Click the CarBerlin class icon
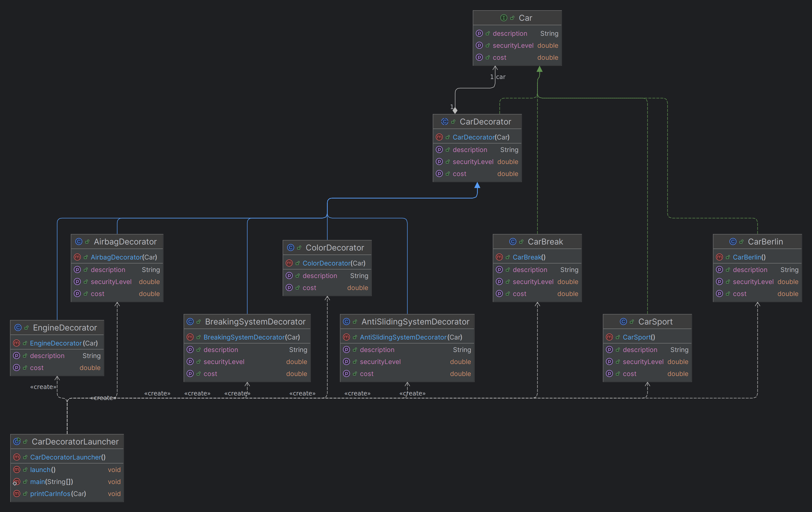The height and width of the screenshot is (512, 812). (x=733, y=242)
